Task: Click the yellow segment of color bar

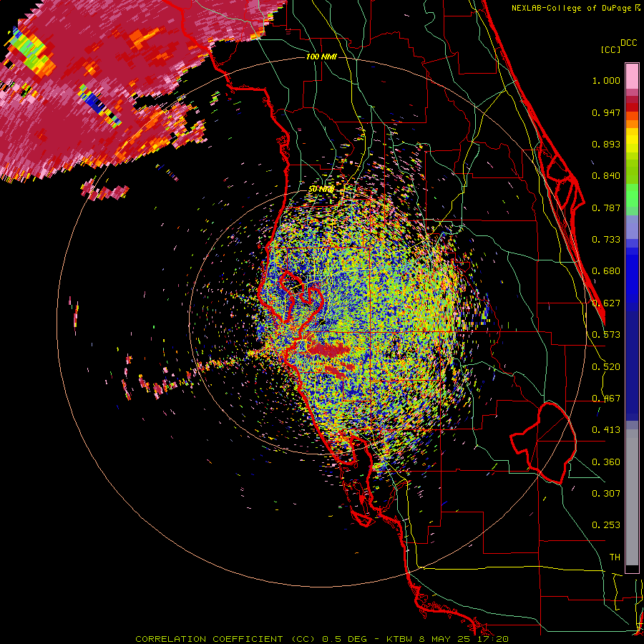Action: [x=632, y=140]
